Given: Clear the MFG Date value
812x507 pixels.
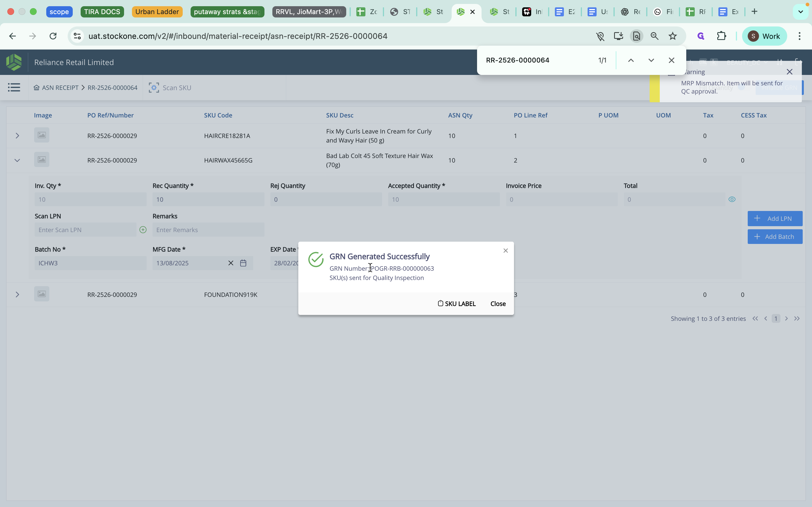Looking at the screenshot, I should [231, 263].
